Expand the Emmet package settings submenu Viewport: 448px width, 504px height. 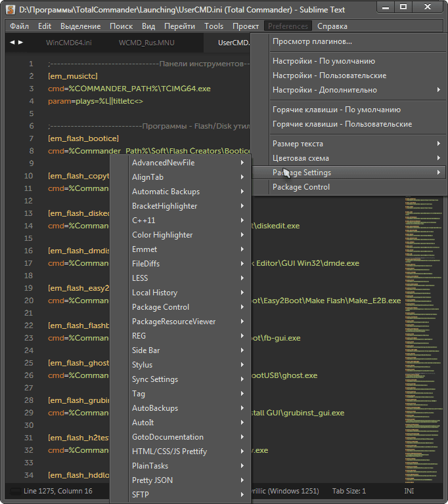click(x=187, y=249)
